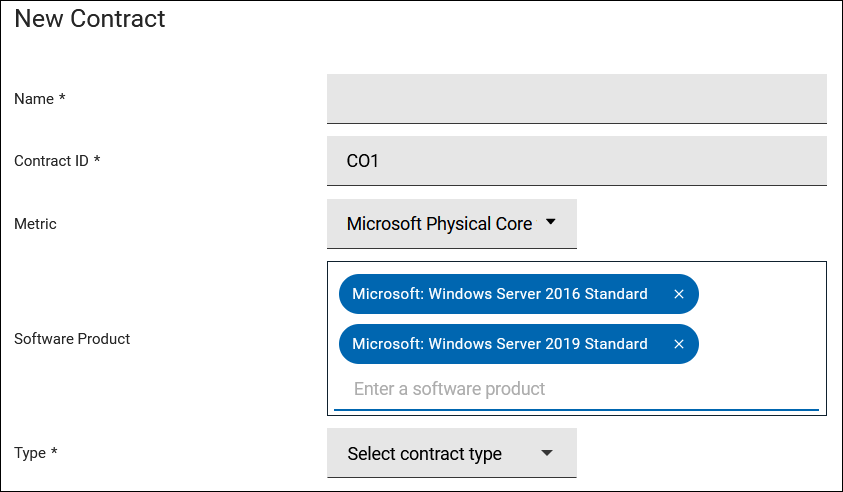
Task: Click the Software Product label
Action: [x=72, y=339]
